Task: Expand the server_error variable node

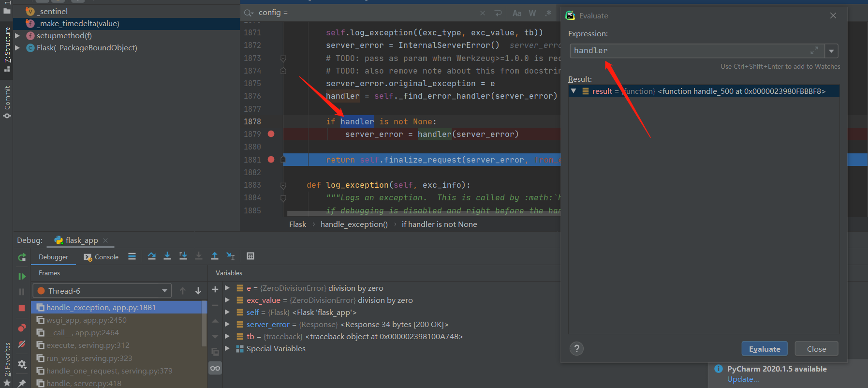Action: coord(227,324)
